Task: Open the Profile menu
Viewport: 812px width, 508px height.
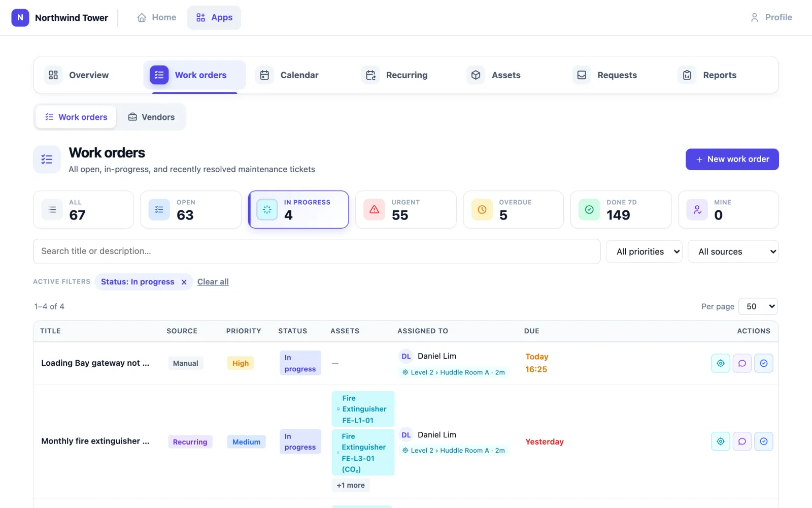Action: pyautogui.click(x=771, y=17)
